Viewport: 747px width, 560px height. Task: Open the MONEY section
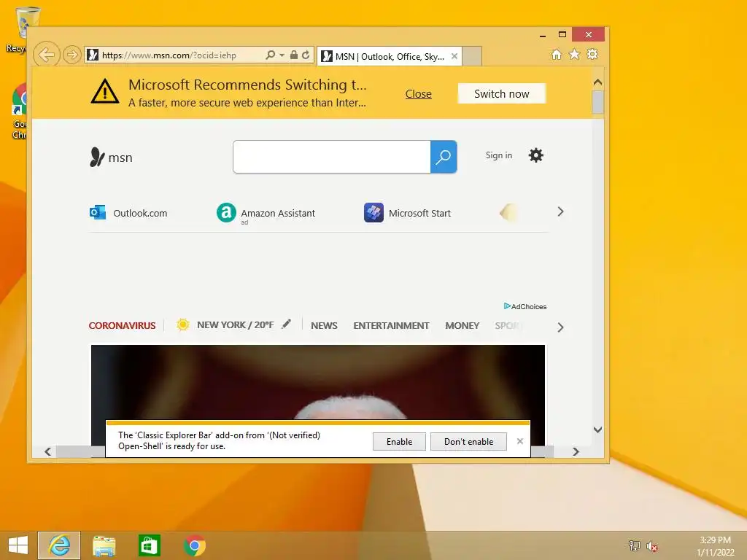pyautogui.click(x=462, y=326)
